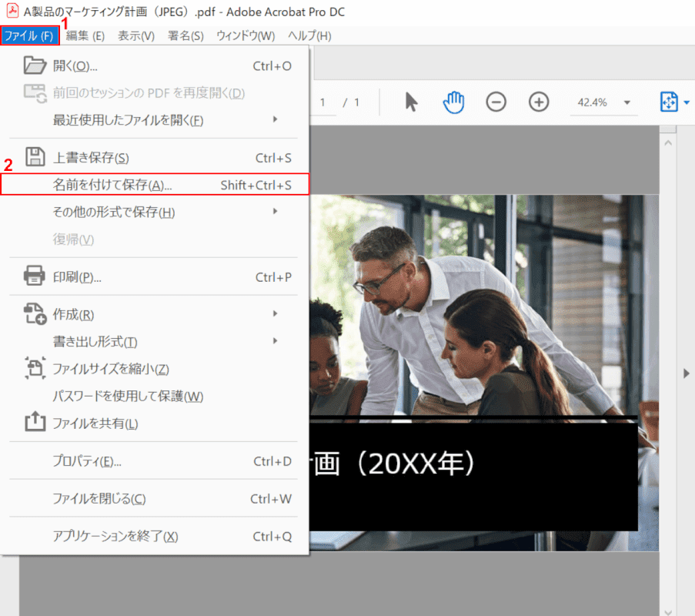Open the ヘルプ(H) menu
Viewport: 695px width, 616px height.
(x=309, y=36)
